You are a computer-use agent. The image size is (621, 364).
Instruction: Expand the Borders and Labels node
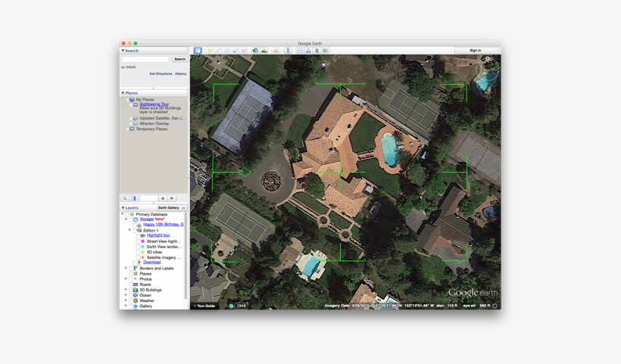[x=126, y=268]
